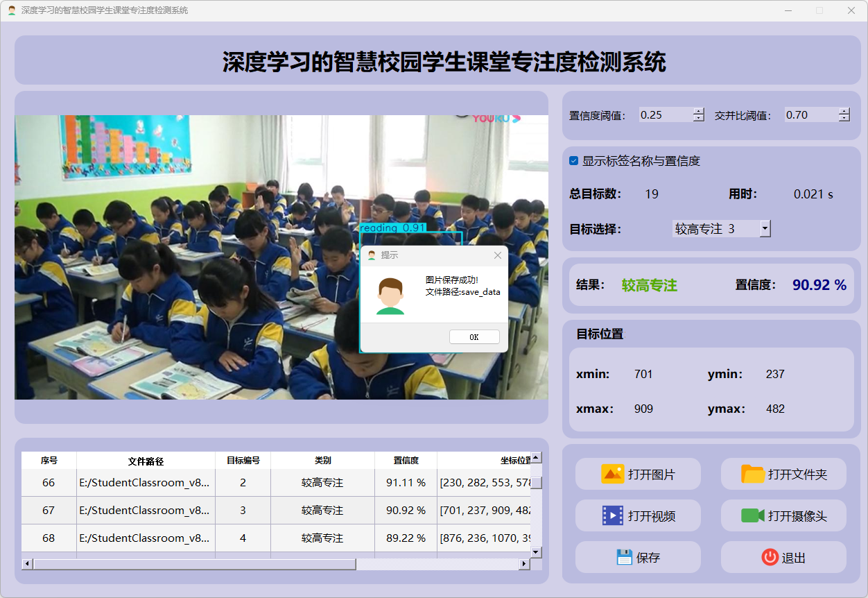The width and height of the screenshot is (868, 598).
Task: Click ymax value 482
Action: pyautogui.click(x=775, y=409)
